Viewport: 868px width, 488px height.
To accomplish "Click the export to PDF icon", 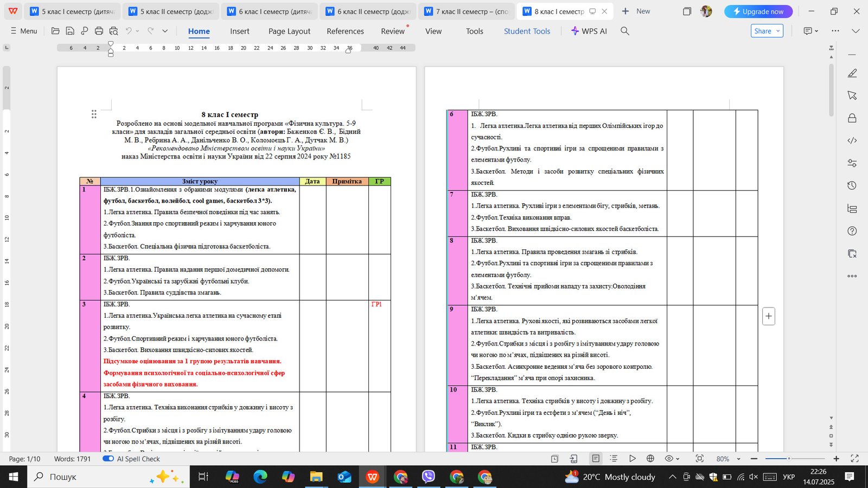I will (85, 31).
